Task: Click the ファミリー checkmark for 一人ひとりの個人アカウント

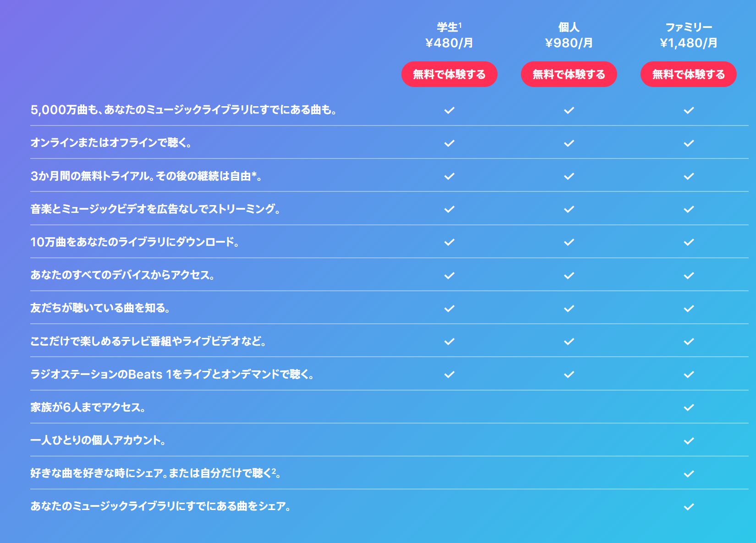Action: point(689,441)
